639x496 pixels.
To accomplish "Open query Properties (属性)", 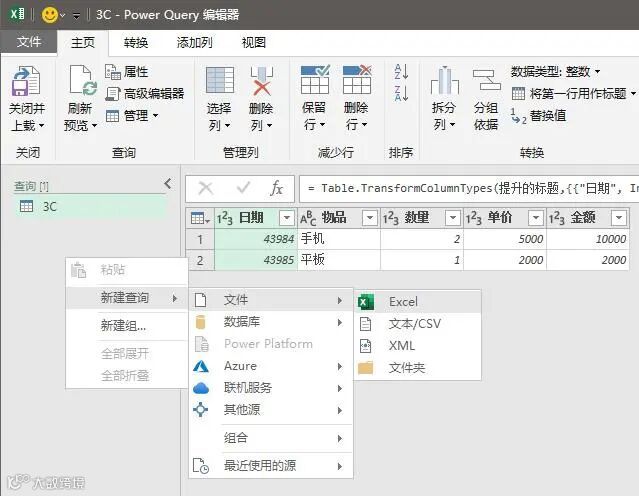I will pos(127,72).
